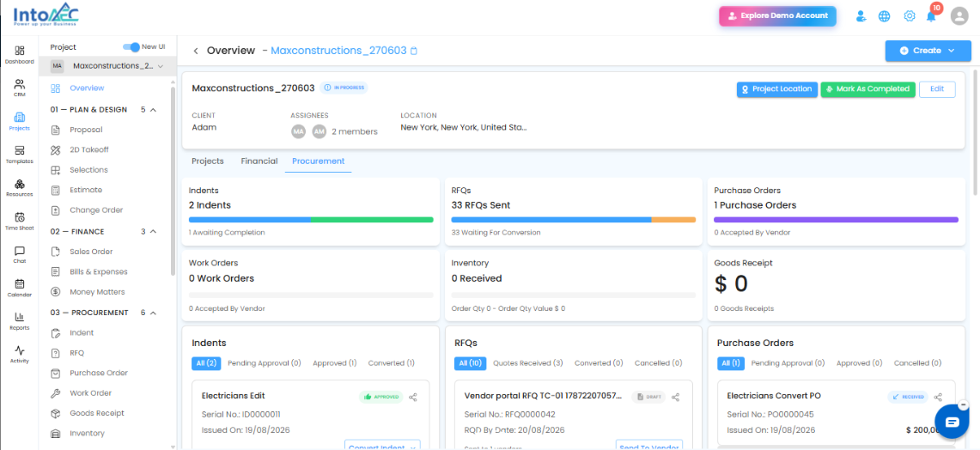Click the back arrow beside Overview

pyautogui.click(x=196, y=51)
